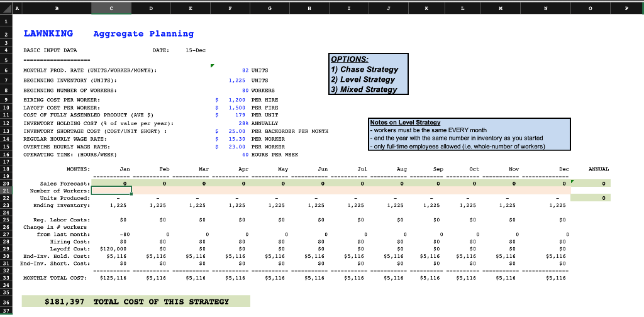Click the ANNUAL column label

[x=599, y=169]
